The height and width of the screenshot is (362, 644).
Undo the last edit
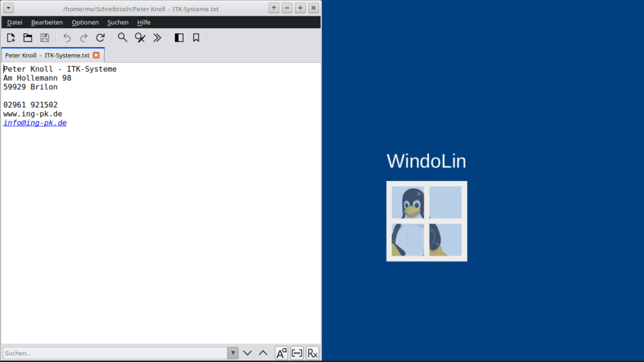click(67, 38)
